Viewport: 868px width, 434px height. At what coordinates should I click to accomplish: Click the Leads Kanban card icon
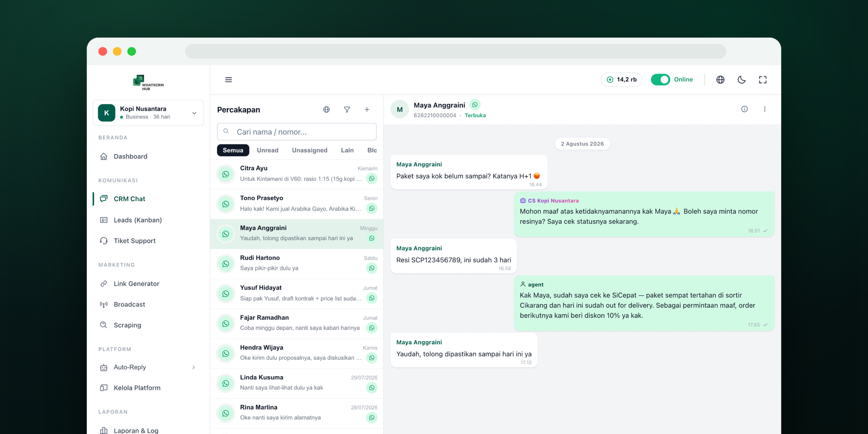(104, 220)
